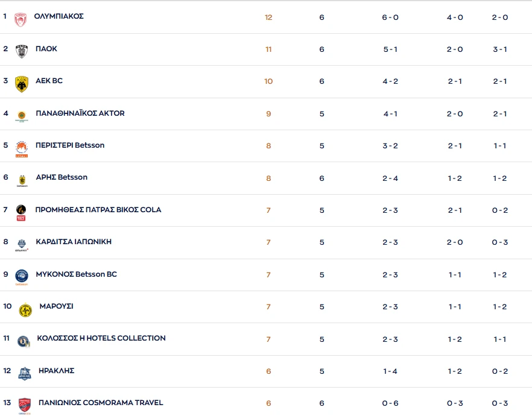This screenshot has height=419, width=532.
Task: Click the ΑΡΗΣ Betsson team name
Action: pyautogui.click(x=62, y=177)
